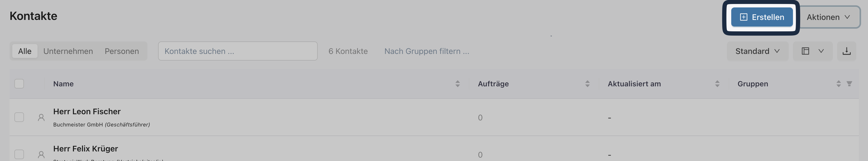Click the Gruppen column filter funnel icon
This screenshot has height=161, width=868.
tap(849, 84)
